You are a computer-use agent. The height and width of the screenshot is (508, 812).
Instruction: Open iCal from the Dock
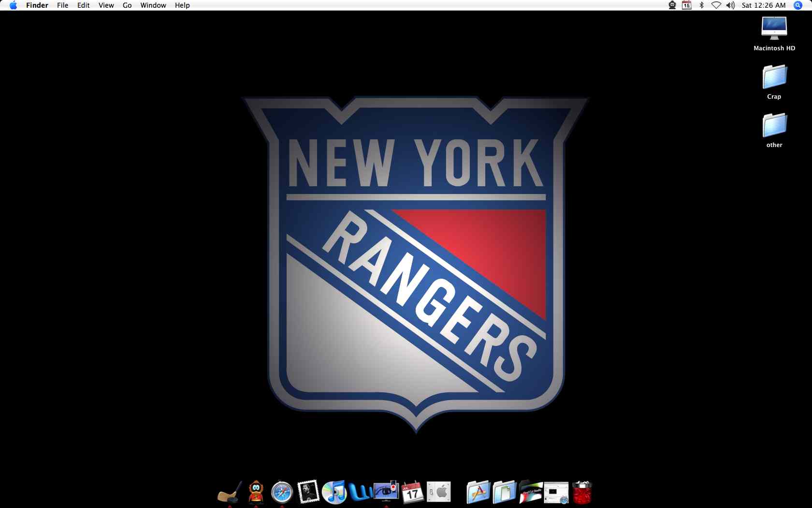point(412,493)
